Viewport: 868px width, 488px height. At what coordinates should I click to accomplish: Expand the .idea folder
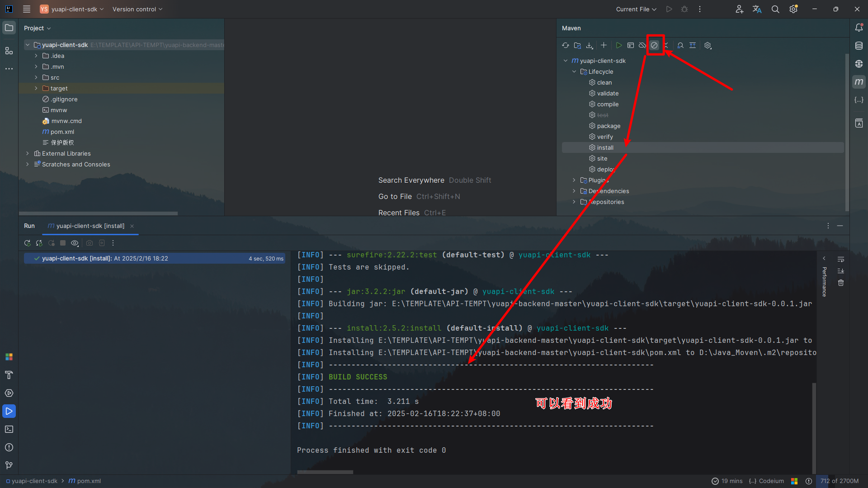pyautogui.click(x=36, y=56)
